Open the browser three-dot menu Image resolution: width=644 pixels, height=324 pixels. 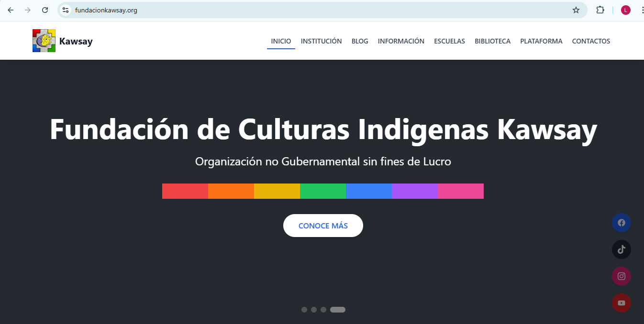pos(642,10)
